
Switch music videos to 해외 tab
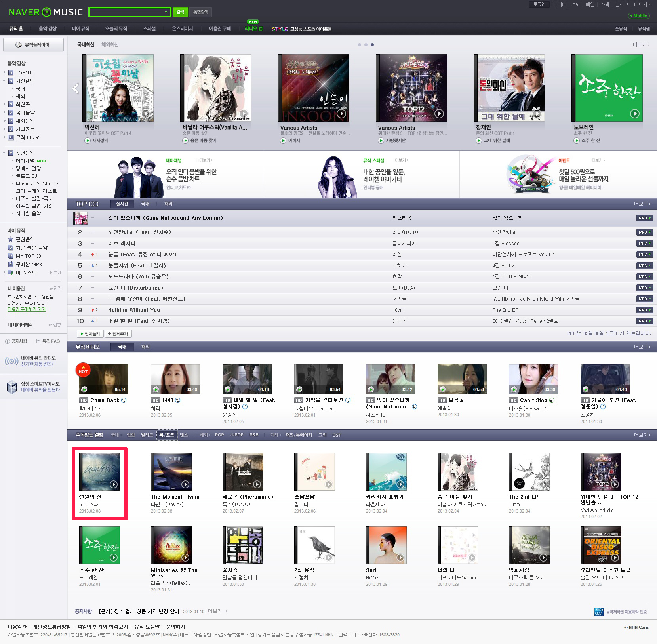145,347
